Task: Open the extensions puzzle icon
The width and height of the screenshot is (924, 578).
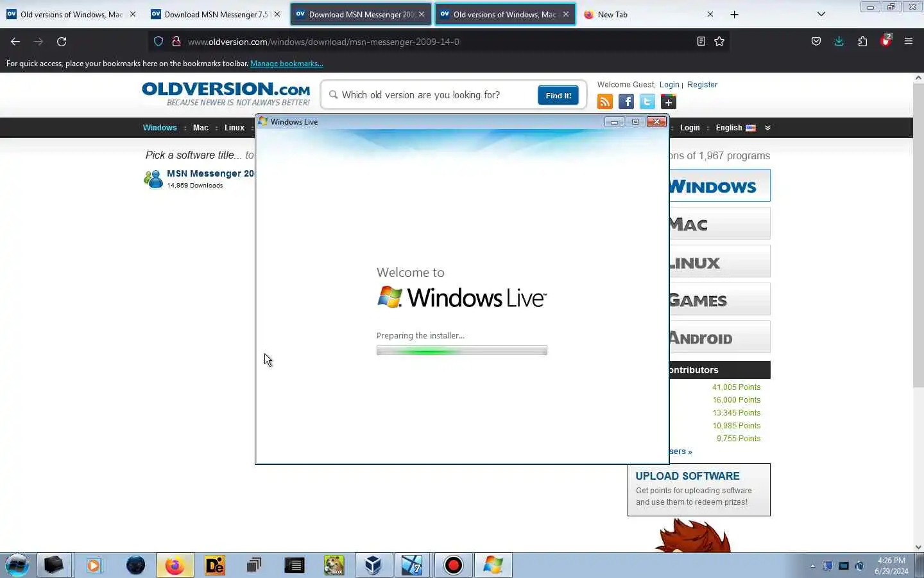Action: [862, 42]
